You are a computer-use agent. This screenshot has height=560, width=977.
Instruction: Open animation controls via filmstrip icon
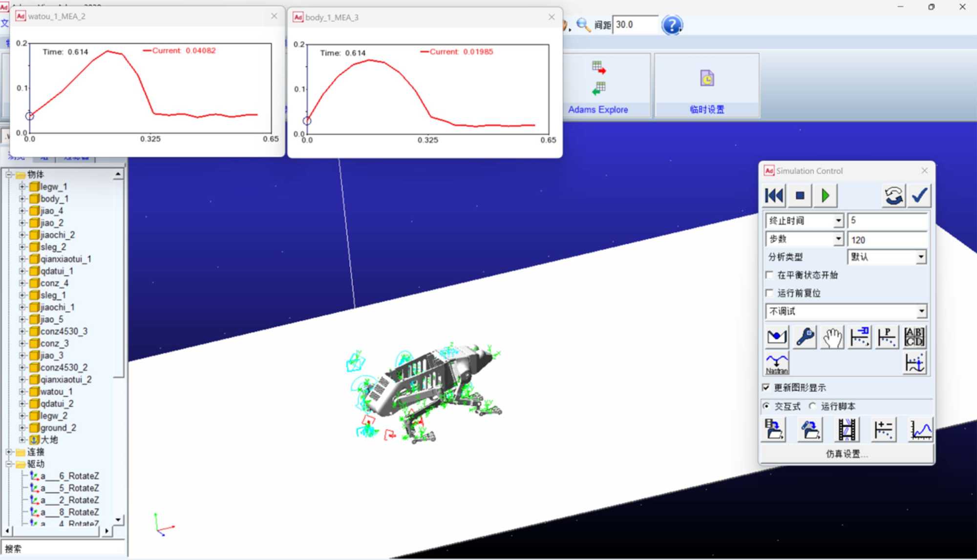847,430
